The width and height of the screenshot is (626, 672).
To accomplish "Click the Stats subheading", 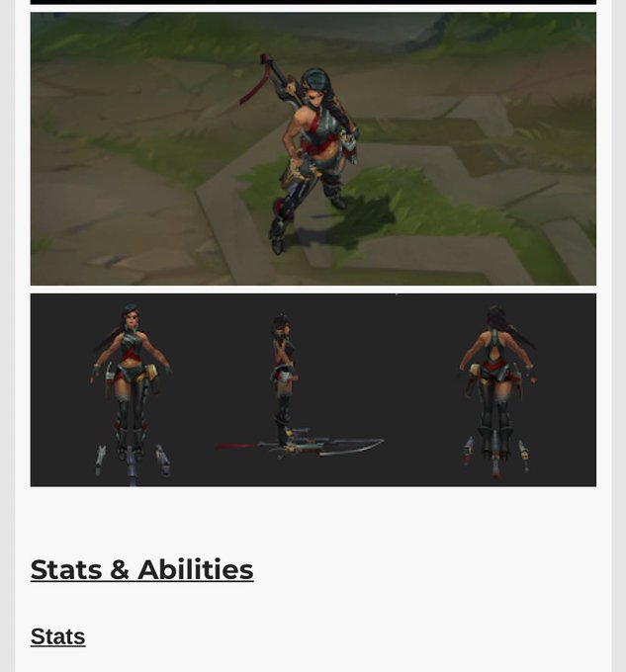I will coord(58,636).
